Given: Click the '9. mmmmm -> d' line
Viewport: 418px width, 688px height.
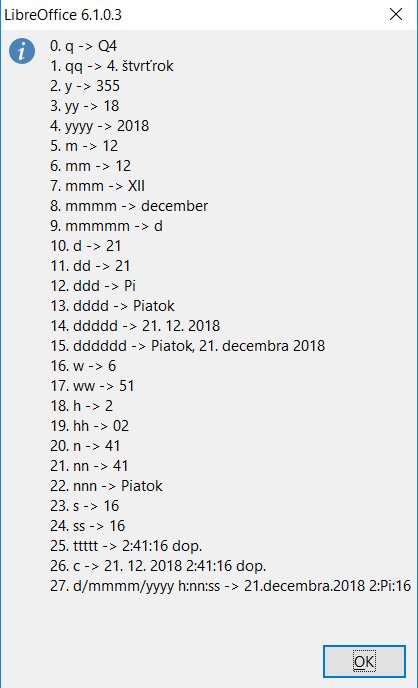Looking at the screenshot, I should pyautogui.click(x=106, y=226).
